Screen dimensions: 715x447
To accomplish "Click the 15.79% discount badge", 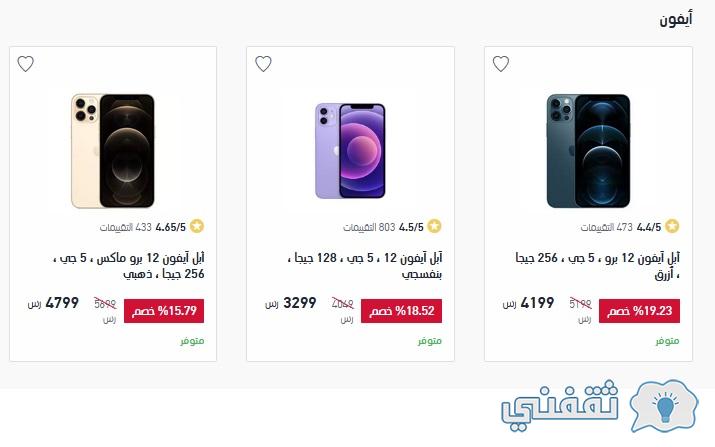I will click(164, 311).
